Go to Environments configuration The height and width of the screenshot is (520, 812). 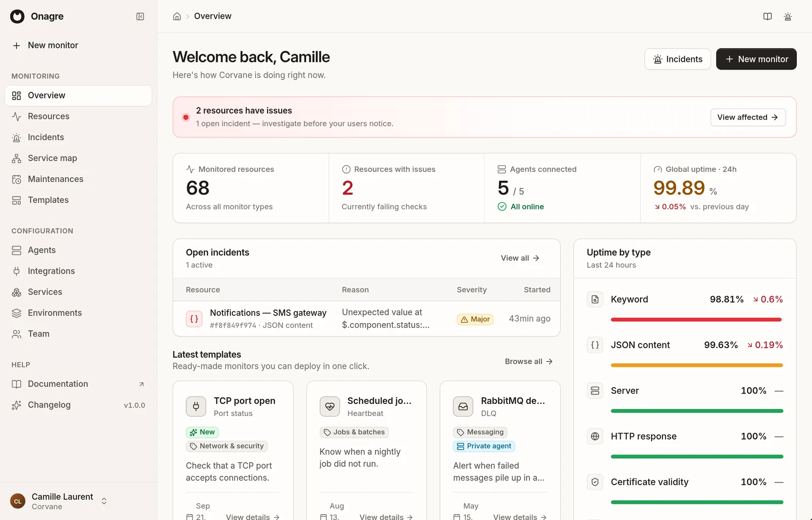coord(78,313)
